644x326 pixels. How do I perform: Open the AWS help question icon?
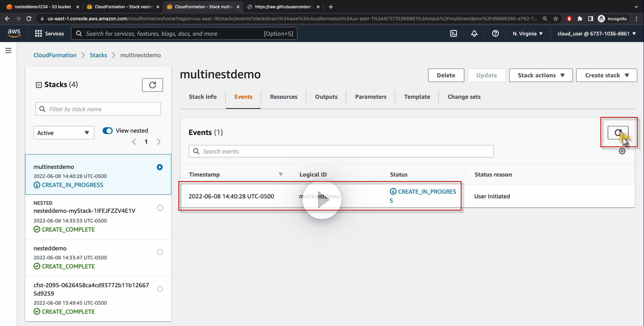point(495,34)
